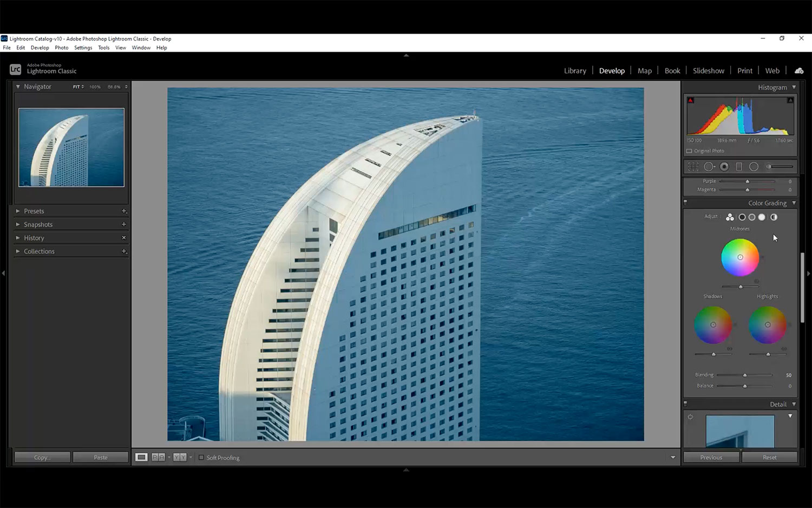Switch to the Library module
The height and width of the screenshot is (508, 812).
point(575,71)
